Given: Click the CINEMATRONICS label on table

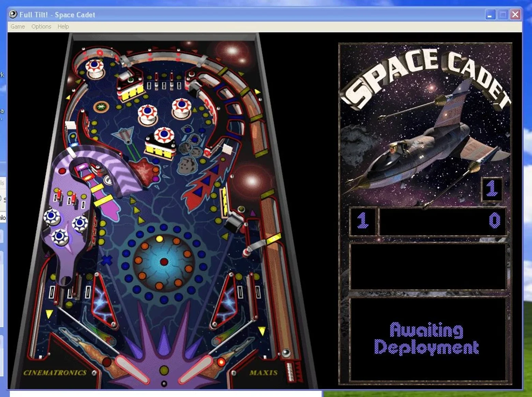Looking at the screenshot, I should coord(55,372).
